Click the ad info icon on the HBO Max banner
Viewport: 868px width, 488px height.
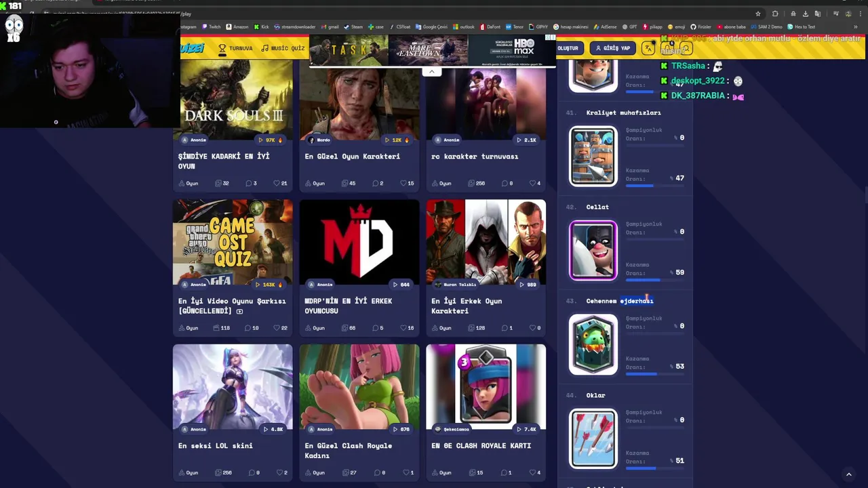pyautogui.click(x=547, y=38)
